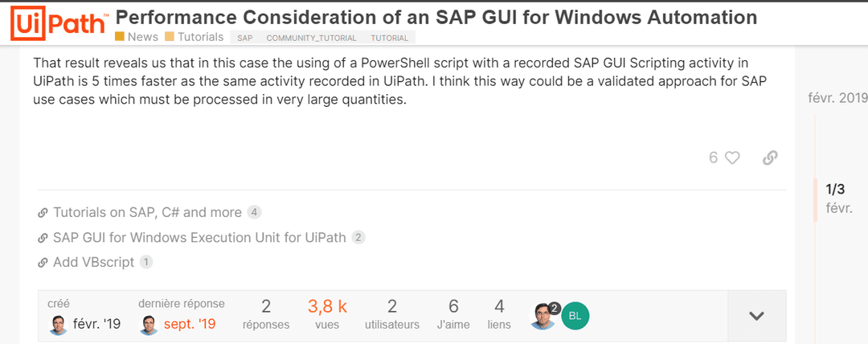Screen dimensions: 868x344
Task: Expand topic details with chevron button
Action: pos(756,316)
